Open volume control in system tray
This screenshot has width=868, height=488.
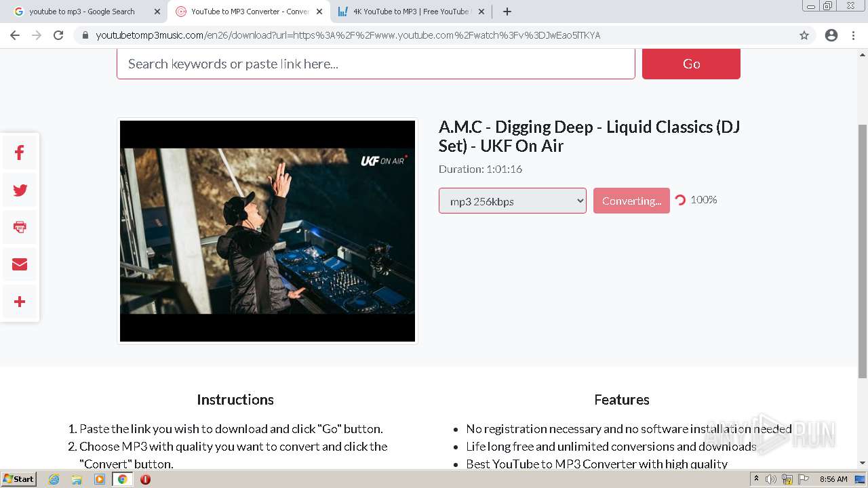[x=771, y=479]
